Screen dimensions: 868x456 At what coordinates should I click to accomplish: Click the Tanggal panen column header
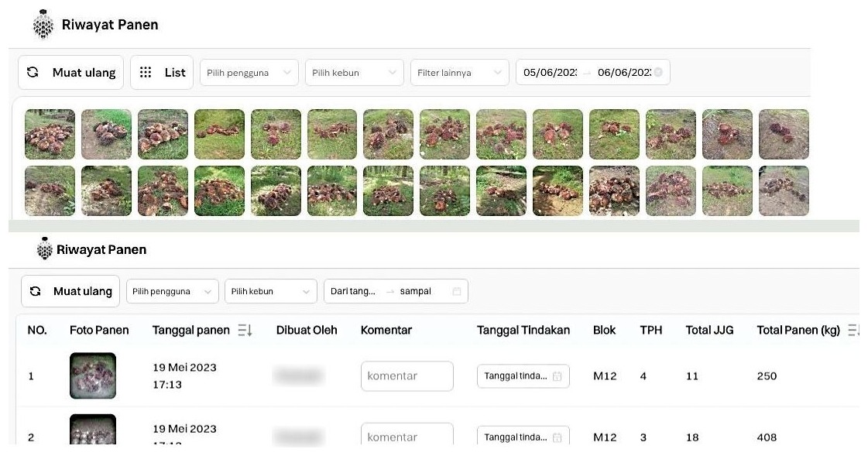pos(191,331)
